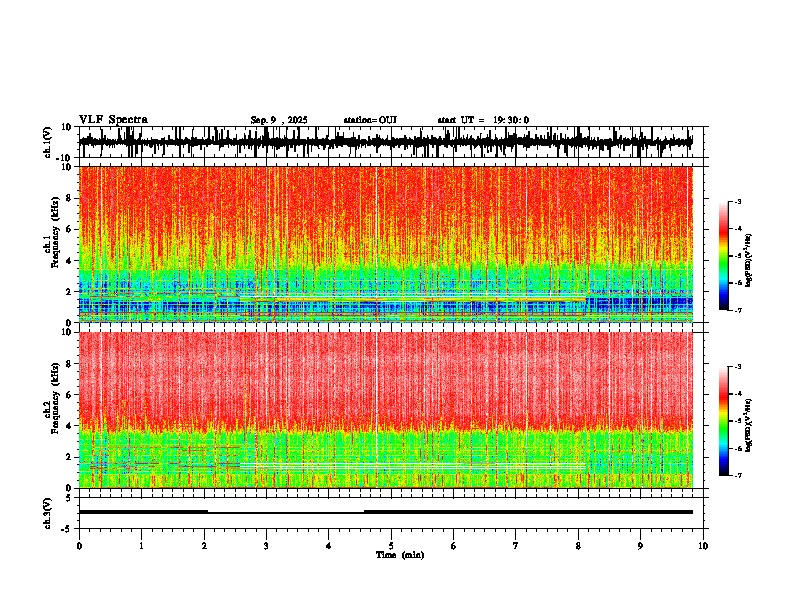Click the "9" tick on the time axis
This screenshot has height=612, width=792.
[640, 546]
